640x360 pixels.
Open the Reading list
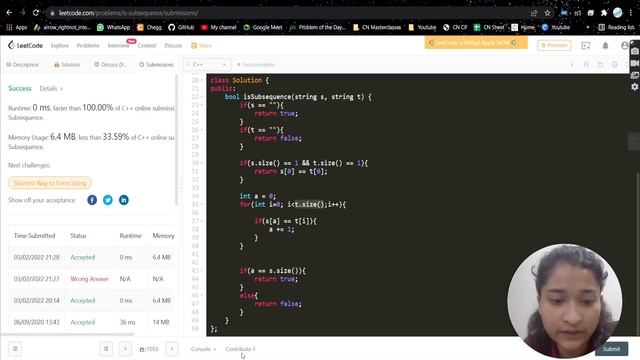click(616, 27)
